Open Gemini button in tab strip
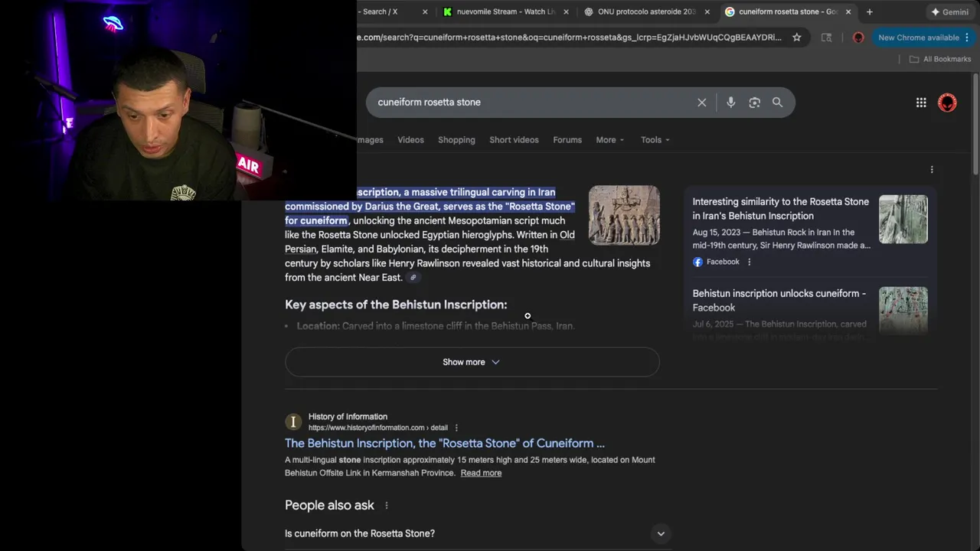Screen dimensions: 980x551 (949, 11)
